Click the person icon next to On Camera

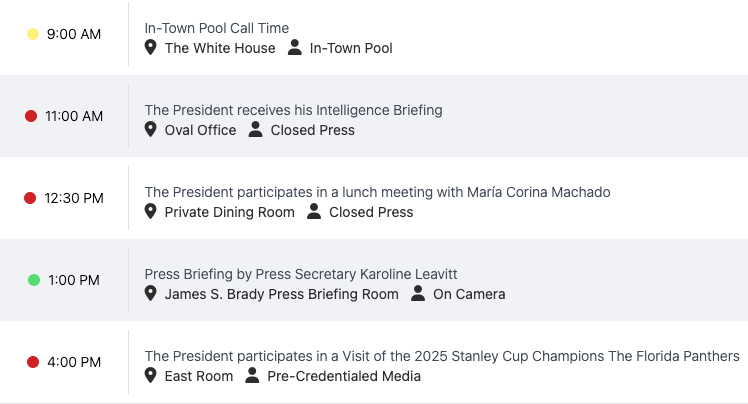pyautogui.click(x=417, y=294)
